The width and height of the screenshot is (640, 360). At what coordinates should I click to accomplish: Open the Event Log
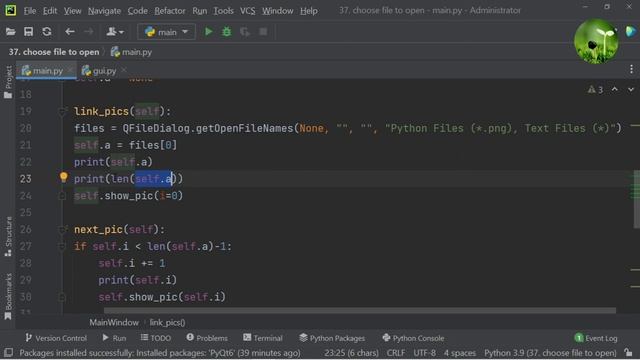[596, 338]
